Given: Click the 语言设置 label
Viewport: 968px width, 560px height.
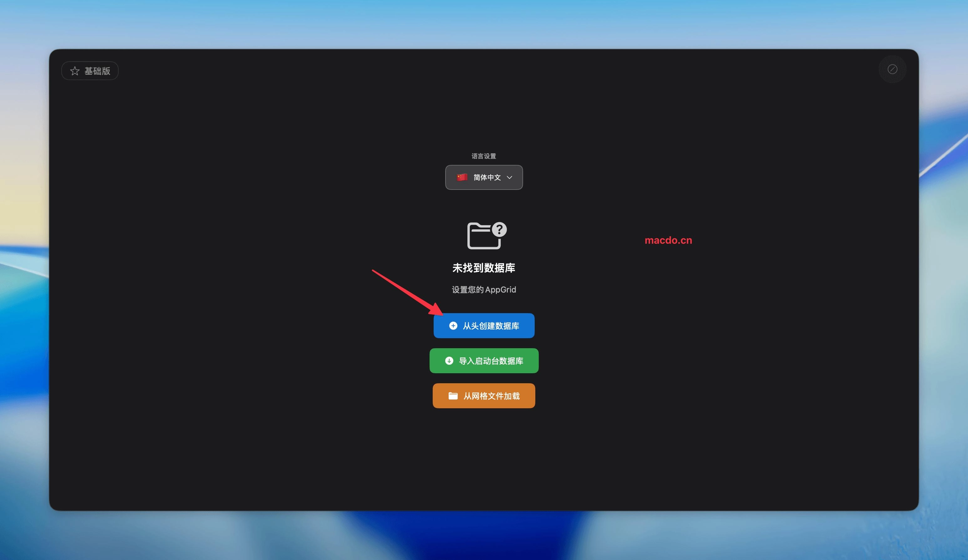Looking at the screenshot, I should click(484, 156).
